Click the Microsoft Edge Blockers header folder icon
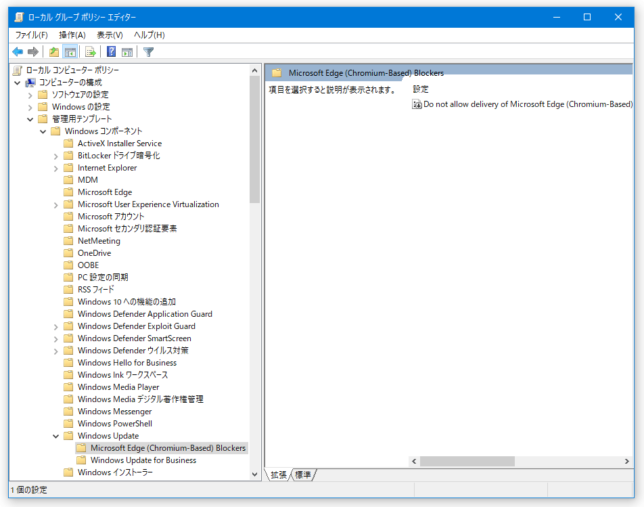 [277, 73]
